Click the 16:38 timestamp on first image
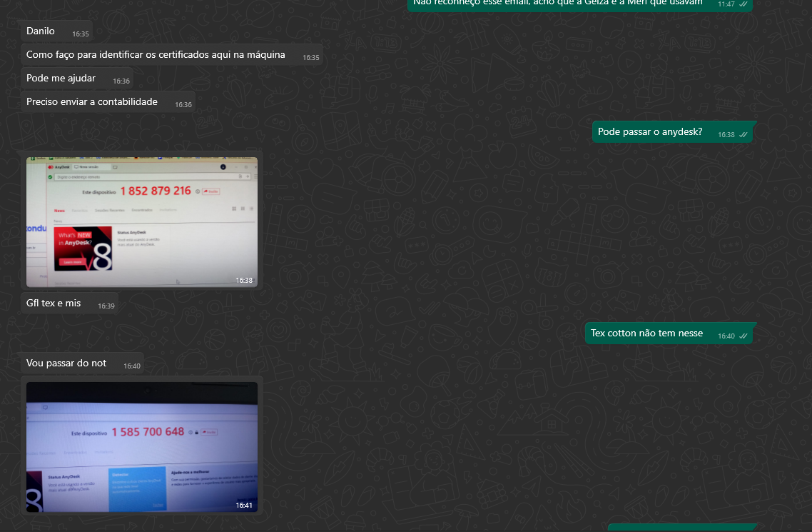This screenshot has width=812, height=532. pyautogui.click(x=244, y=280)
